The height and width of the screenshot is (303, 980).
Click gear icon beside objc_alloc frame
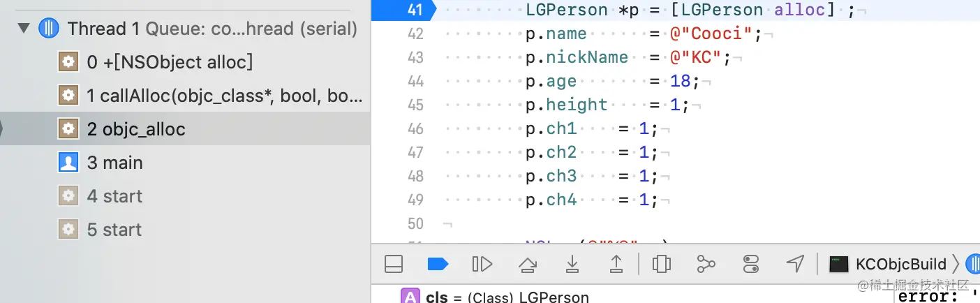pos(68,129)
